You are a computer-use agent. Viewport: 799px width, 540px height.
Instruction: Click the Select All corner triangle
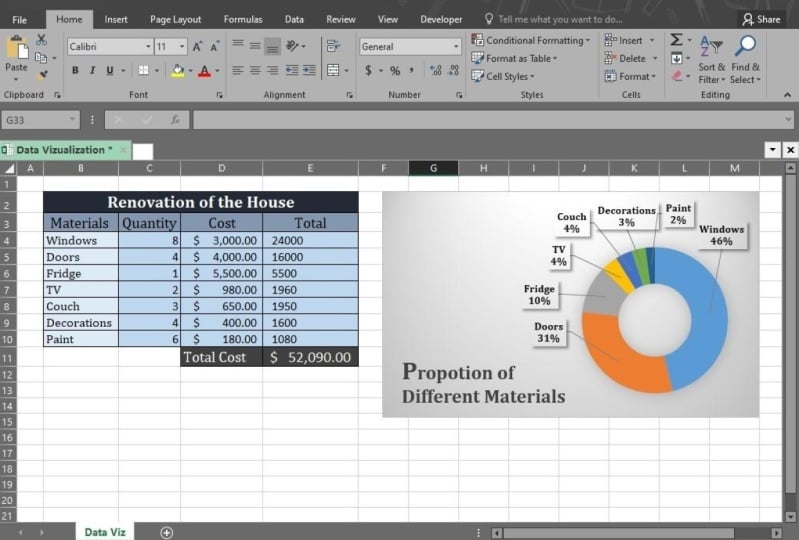click(9, 169)
